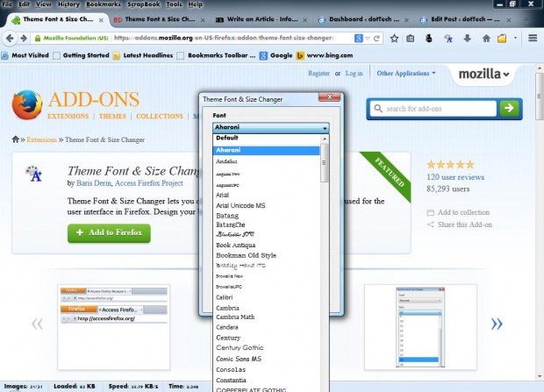Close the first Theme Font & Size tab
The image size is (544, 392).
click(101, 20)
